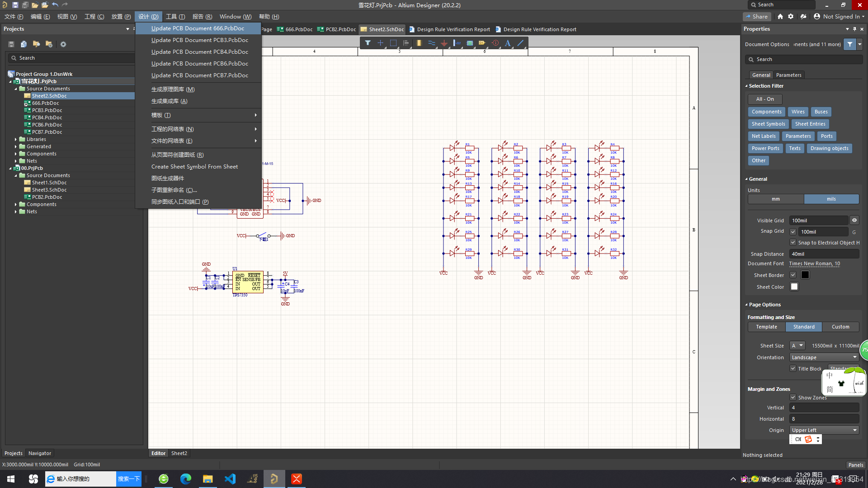Click the All - On filter button
The width and height of the screenshot is (868, 488).
click(765, 99)
